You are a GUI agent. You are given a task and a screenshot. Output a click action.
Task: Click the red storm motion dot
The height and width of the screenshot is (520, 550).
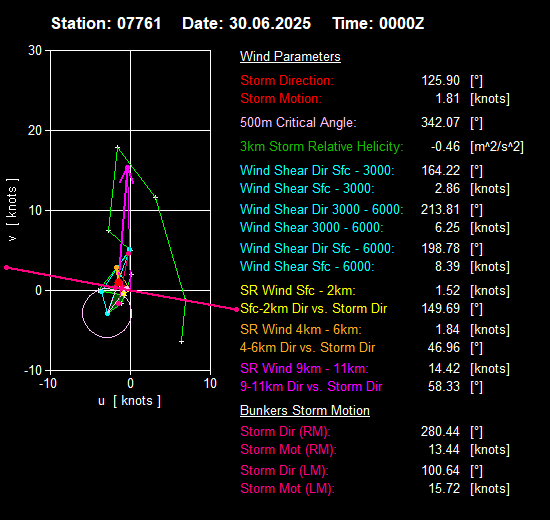(119, 283)
